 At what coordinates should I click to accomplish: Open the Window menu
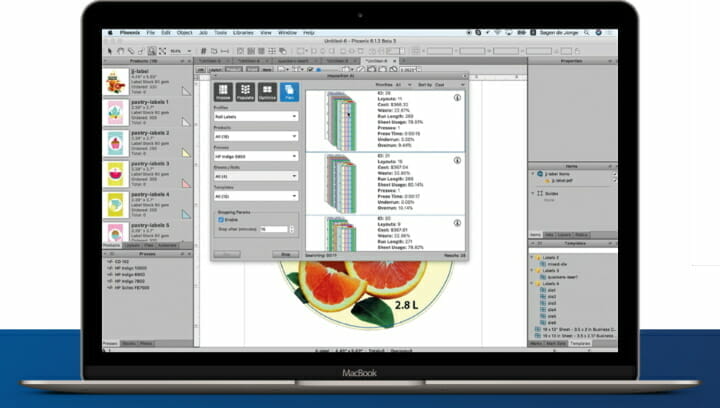point(287,33)
